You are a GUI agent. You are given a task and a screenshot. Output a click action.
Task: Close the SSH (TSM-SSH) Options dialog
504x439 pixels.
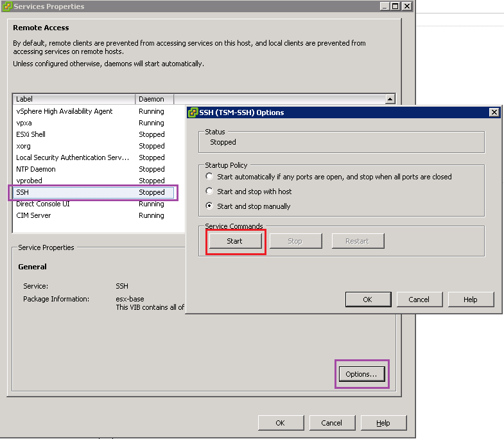[x=494, y=112]
